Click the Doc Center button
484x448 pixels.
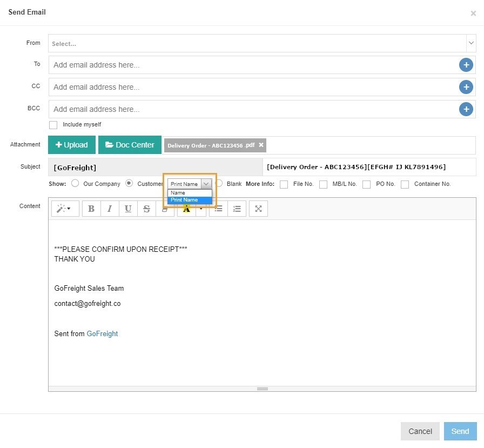130,145
